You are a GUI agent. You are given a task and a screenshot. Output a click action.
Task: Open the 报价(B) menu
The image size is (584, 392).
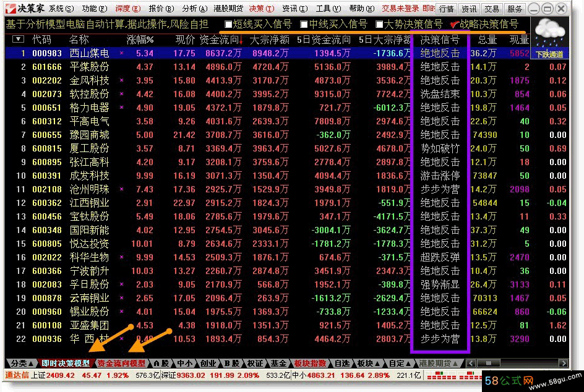(161, 8)
